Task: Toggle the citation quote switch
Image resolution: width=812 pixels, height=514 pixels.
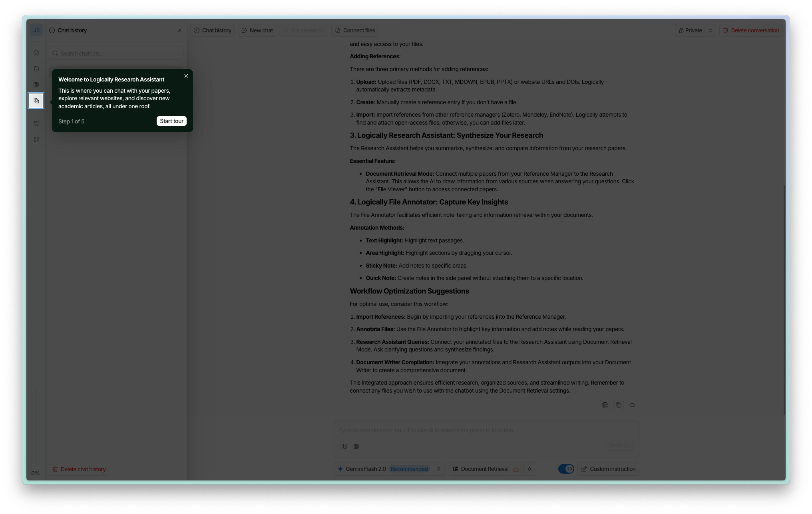Action: (x=566, y=469)
